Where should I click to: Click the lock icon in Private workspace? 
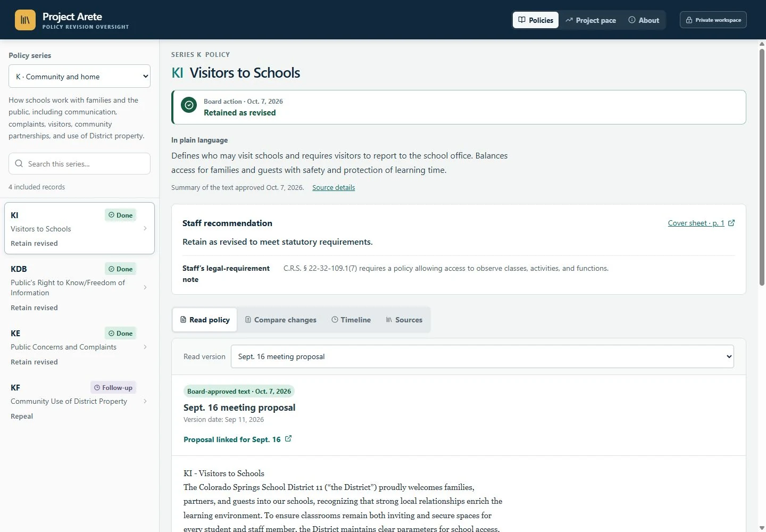(x=689, y=20)
